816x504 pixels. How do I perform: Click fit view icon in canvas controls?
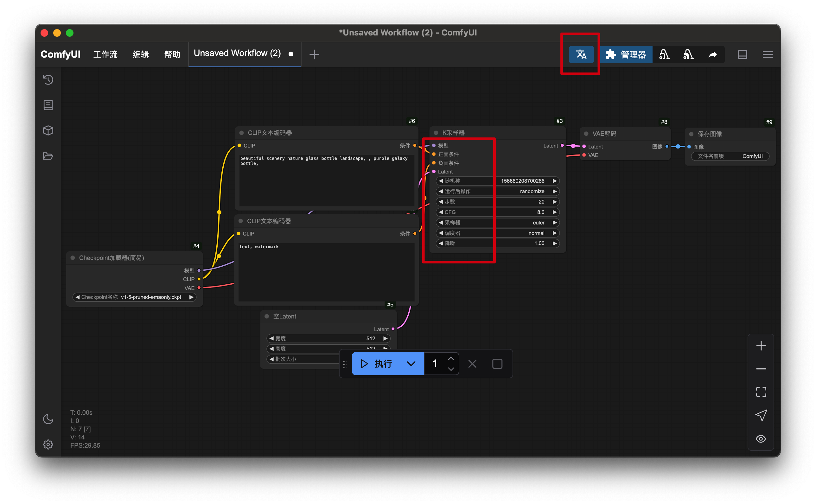[761, 392]
